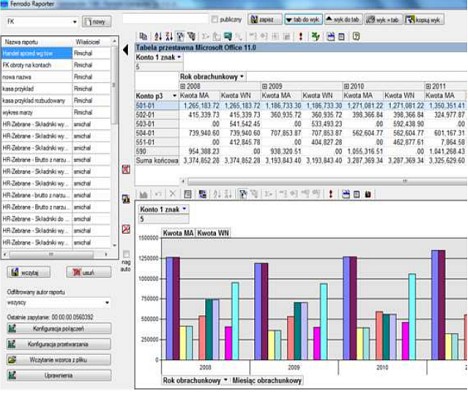Click the Konfiguracja połączeń button
The width and height of the screenshot is (468, 393).
click(x=59, y=329)
